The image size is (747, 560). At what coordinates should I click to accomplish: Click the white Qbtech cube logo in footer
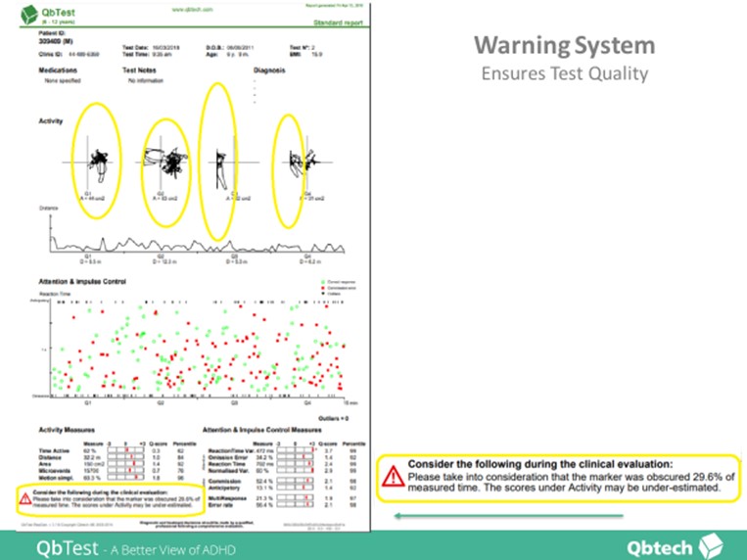coord(711,545)
